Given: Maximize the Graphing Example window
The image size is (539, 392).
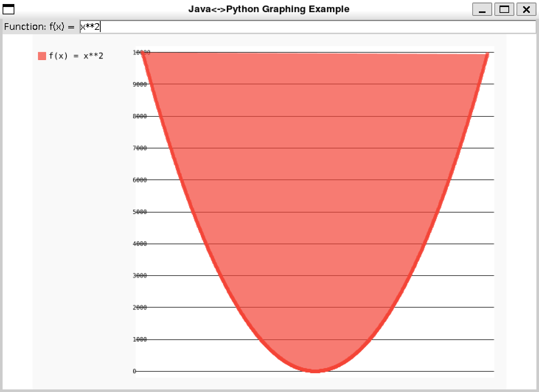Looking at the screenshot, I should click(504, 9).
